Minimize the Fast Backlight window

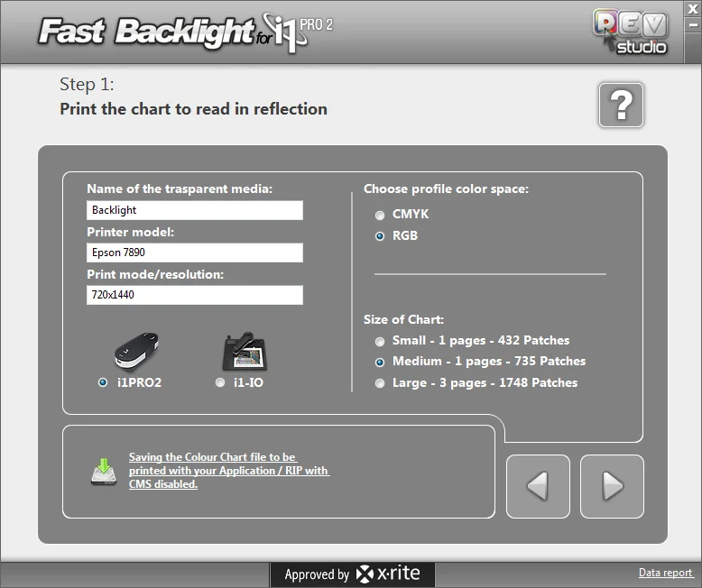click(693, 25)
